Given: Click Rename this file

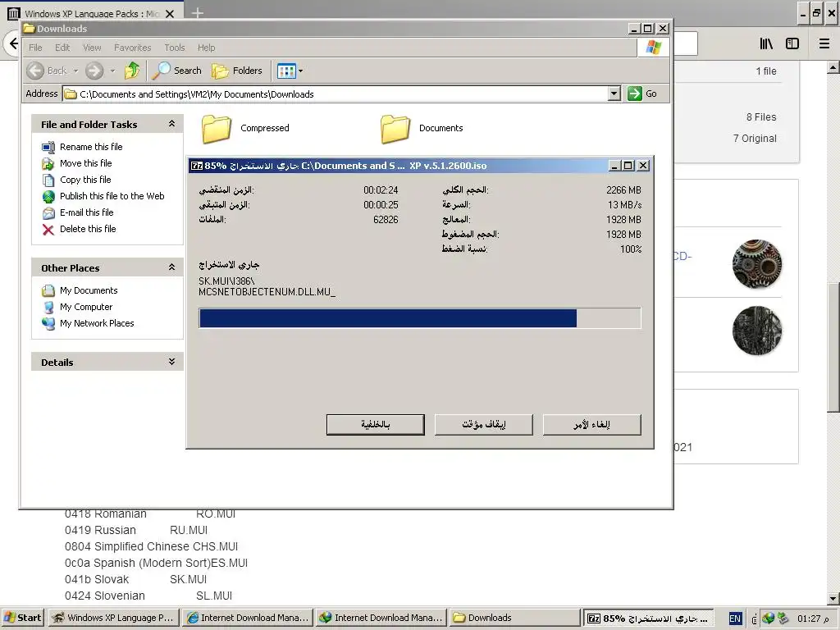Looking at the screenshot, I should tap(91, 147).
